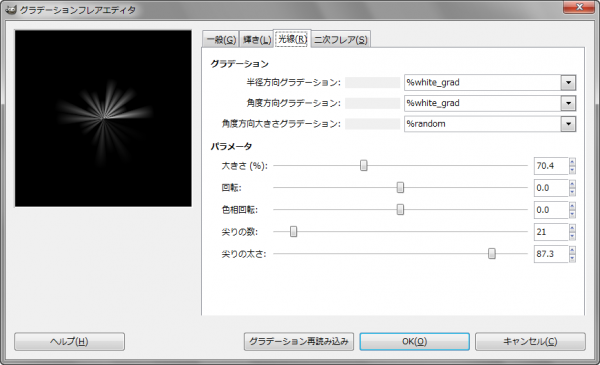Confirm with the OK(O) button
Image resolution: width=600 pixels, height=365 pixels.
(414, 341)
